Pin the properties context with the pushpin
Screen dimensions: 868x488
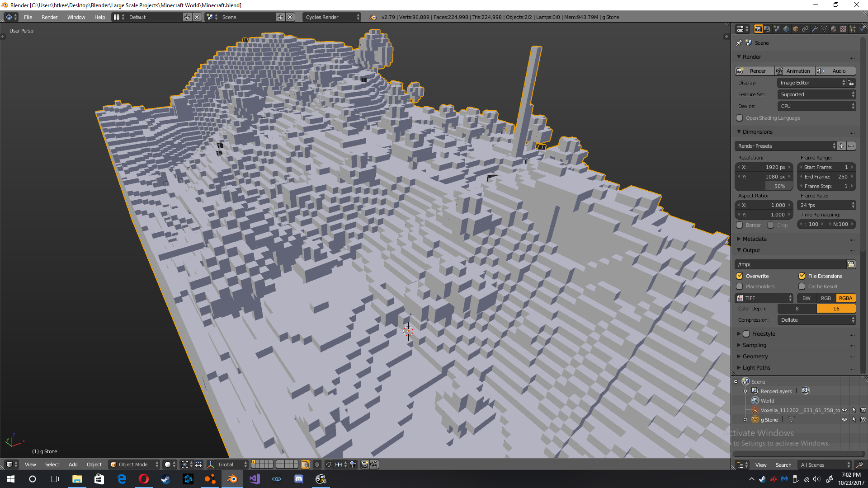[739, 43]
